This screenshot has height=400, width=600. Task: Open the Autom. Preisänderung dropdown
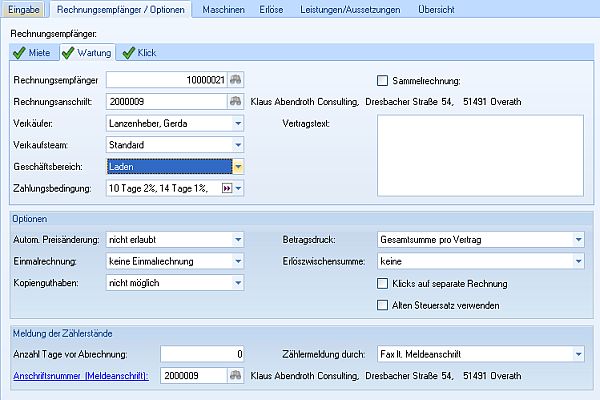[x=238, y=240]
